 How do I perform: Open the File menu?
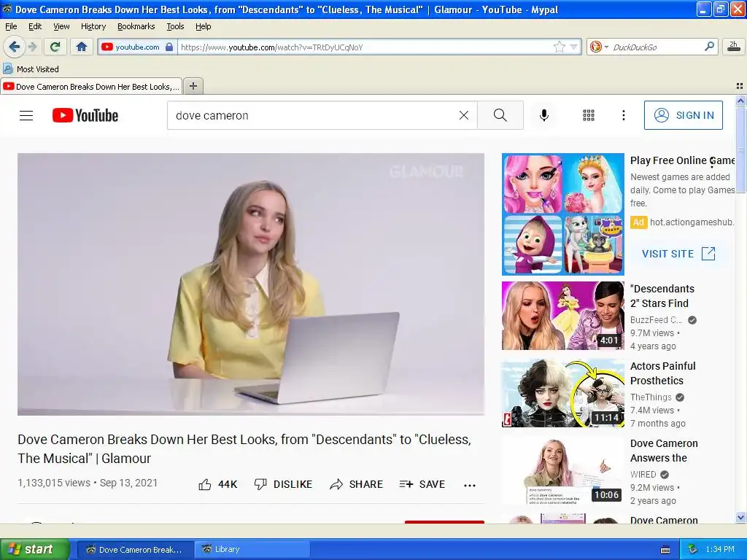click(x=11, y=26)
